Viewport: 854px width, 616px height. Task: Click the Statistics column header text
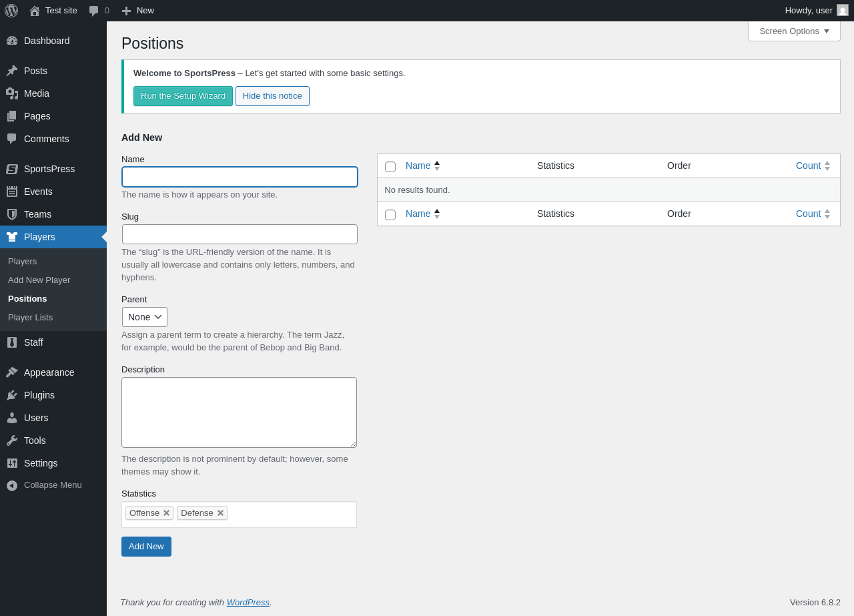point(556,166)
